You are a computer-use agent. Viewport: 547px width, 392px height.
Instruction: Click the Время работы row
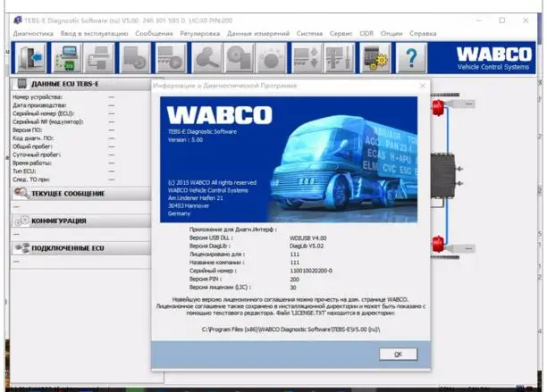(63, 163)
